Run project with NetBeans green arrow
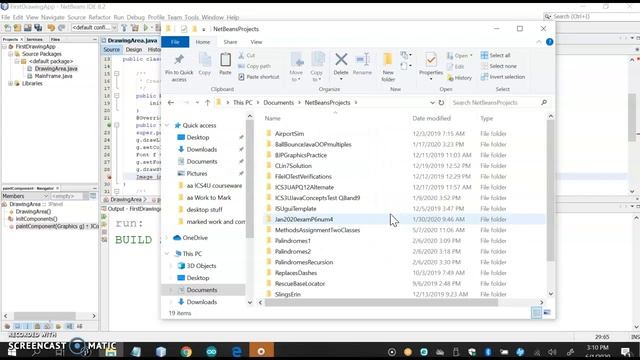This screenshot has height=360, width=640. click(x=146, y=28)
